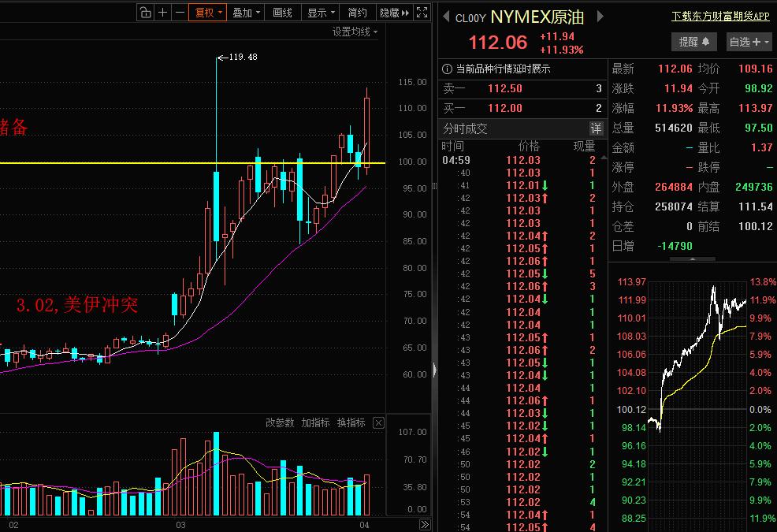Click 加指标 to add indicator
Image resolution: width=777 pixels, height=532 pixels.
(316, 422)
